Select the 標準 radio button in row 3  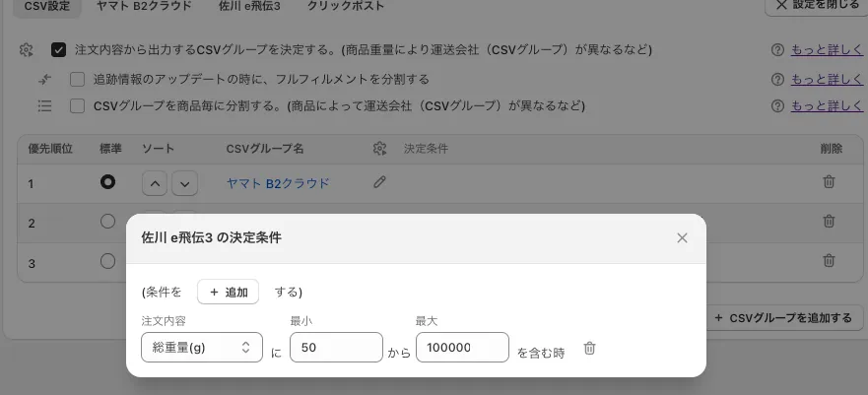click(x=107, y=261)
